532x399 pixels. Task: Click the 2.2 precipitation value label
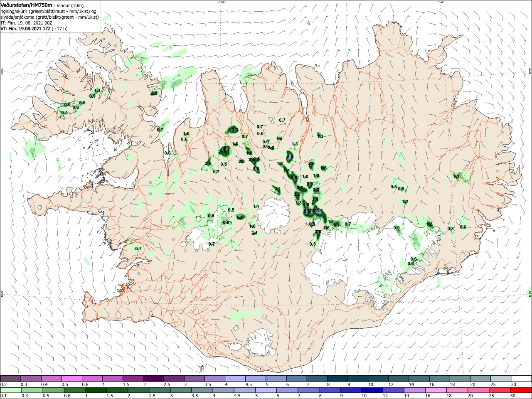click(297, 194)
